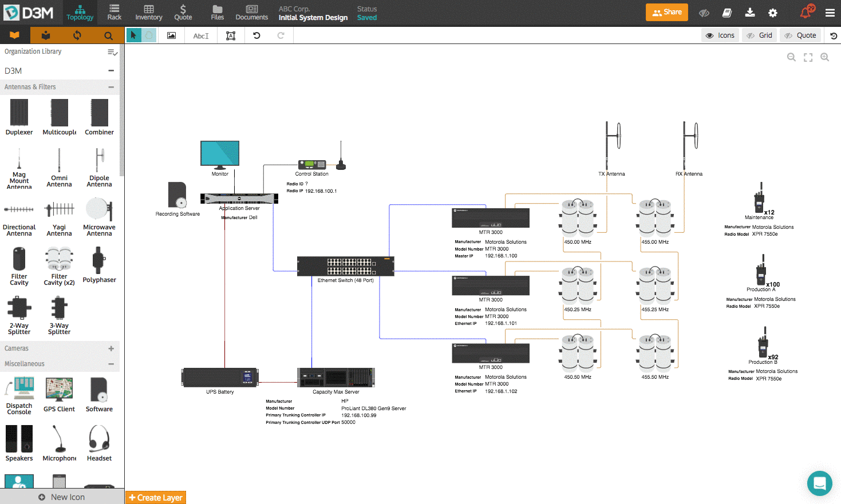This screenshot has width=841, height=504.
Task: Switch to the Rack tab
Action: 114,12
